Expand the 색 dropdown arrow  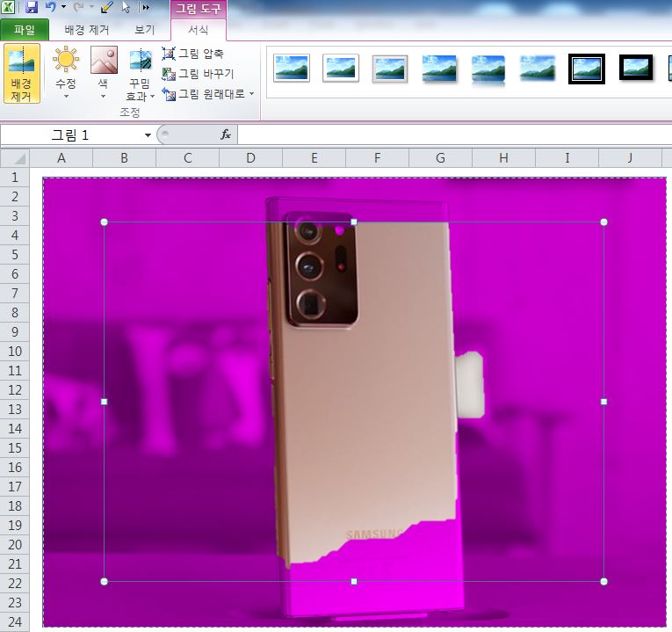(x=104, y=97)
